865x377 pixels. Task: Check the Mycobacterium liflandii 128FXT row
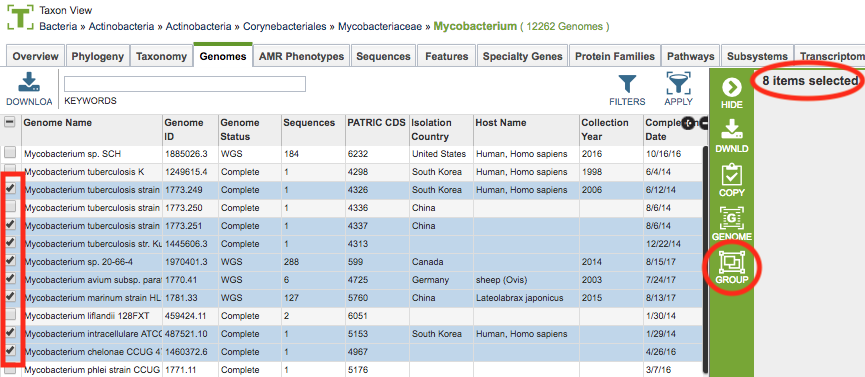click(10, 315)
